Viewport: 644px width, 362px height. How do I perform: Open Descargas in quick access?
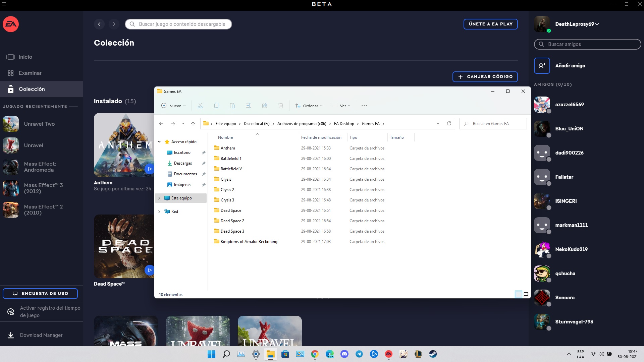click(183, 163)
